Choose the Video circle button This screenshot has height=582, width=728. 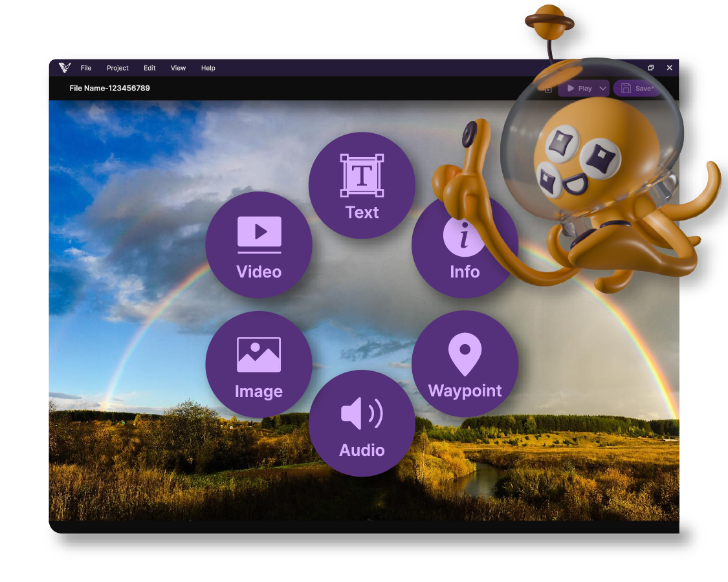tap(259, 245)
